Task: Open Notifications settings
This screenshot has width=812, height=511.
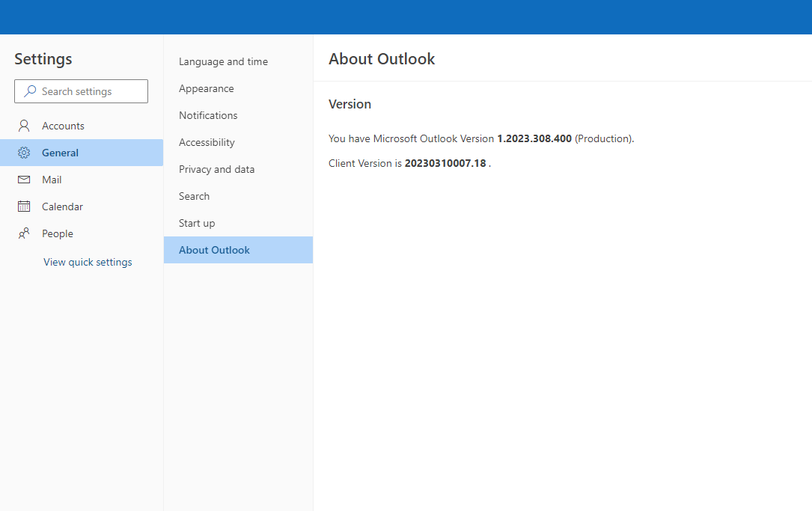Action: [238, 115]
